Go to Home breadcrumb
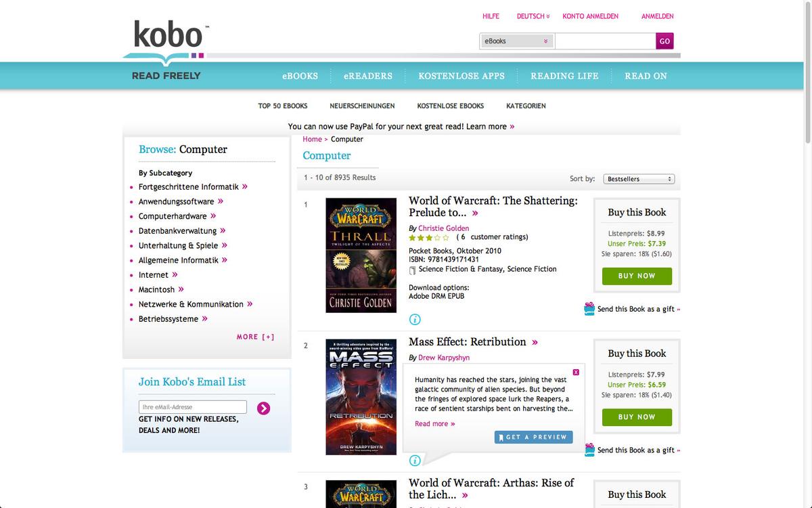This screenshot has height=508, width=812. tap(312, 139)
